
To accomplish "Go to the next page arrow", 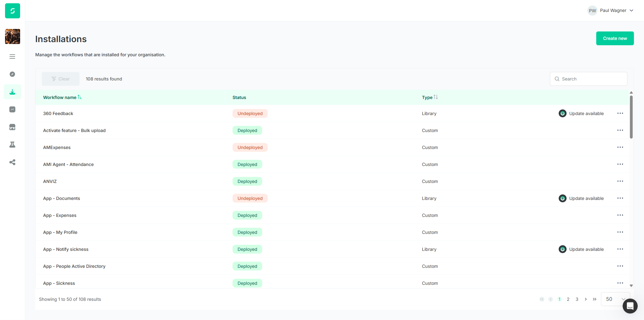I will click(586, 299).
